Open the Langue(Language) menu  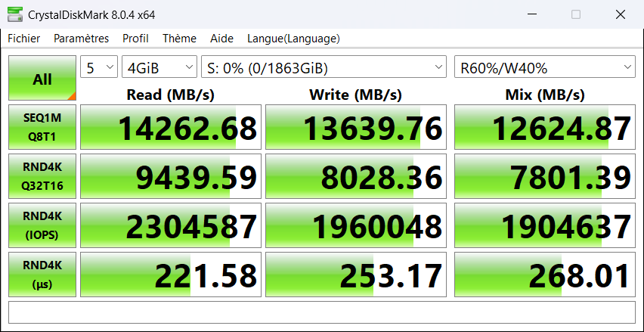pyautogui.click(x=293, y=39)
